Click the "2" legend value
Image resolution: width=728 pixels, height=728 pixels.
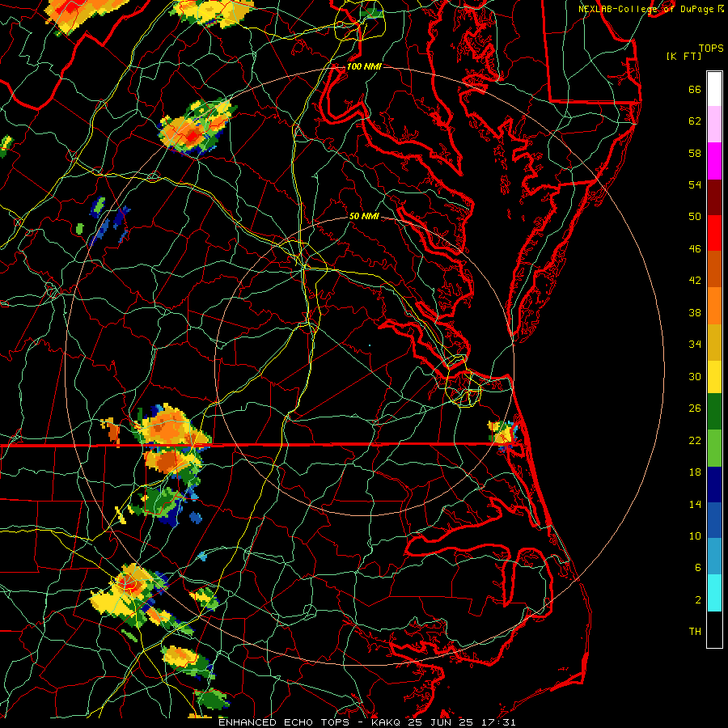[x=698, y=600]
